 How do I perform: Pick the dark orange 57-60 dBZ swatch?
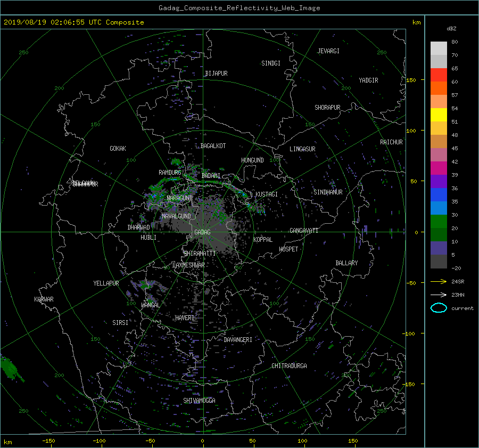pos(439,88)
